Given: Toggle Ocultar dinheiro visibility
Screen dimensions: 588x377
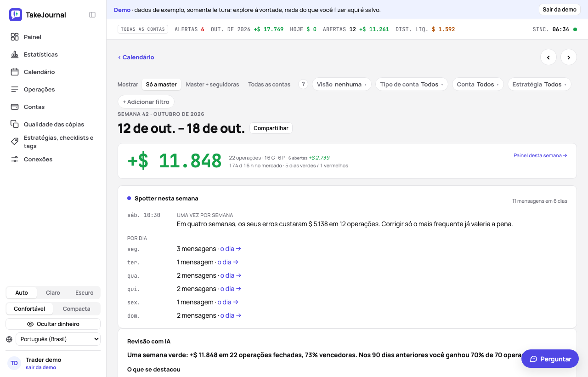Looking at the screenshot, I should pyautogui.click(x=53, y=324).
